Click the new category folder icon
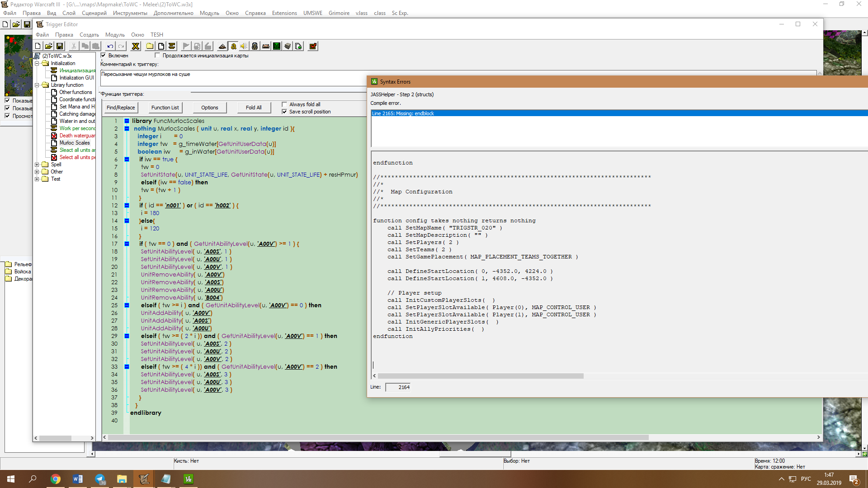Viewport: 868px width, 488px height. click(150, 46)
